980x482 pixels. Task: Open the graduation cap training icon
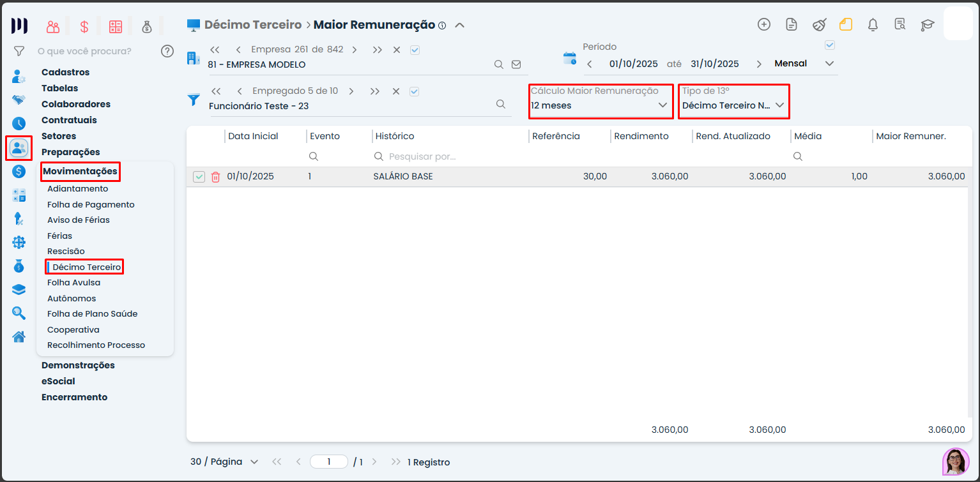[x=927, y=25]
